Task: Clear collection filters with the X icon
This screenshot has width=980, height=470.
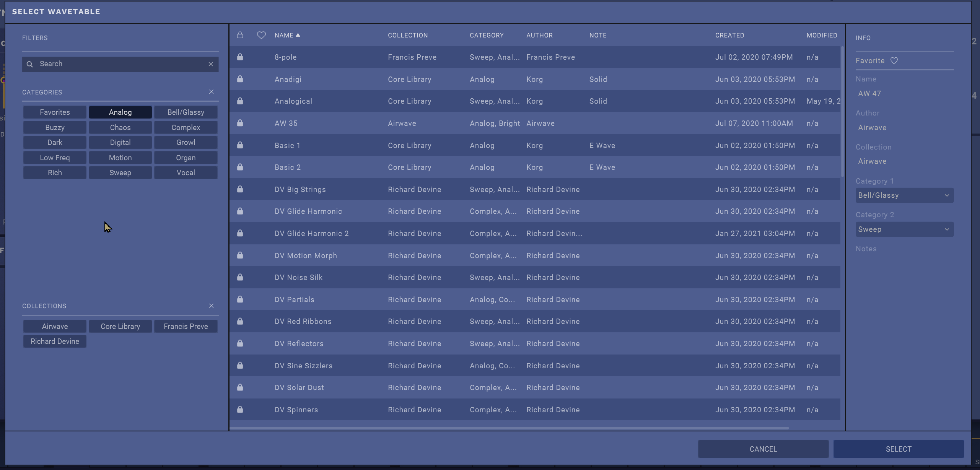Action: coord(211,306)
